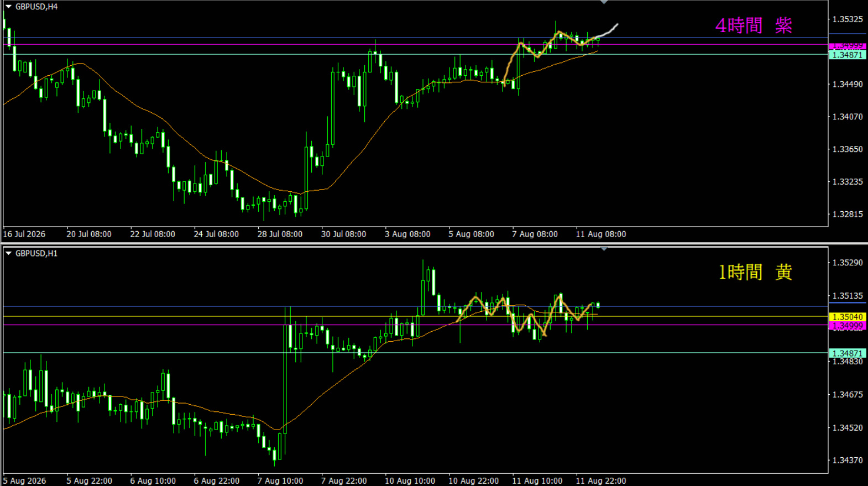Click the chart shift triangle on H1 chart
This screenshot has width=868, height=486.
coord(604,249)
